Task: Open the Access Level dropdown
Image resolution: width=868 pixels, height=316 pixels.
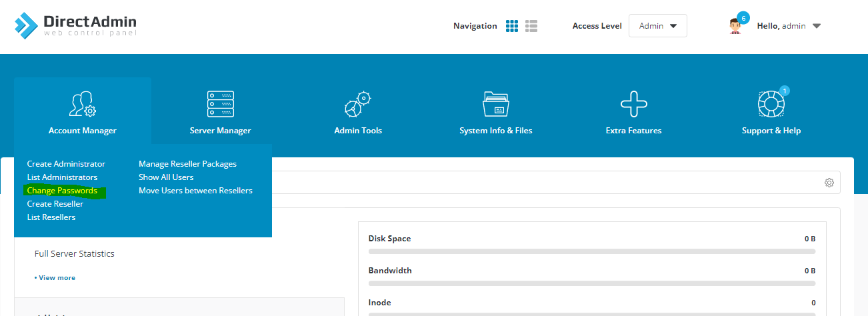Action: click(x=657, y=26)
